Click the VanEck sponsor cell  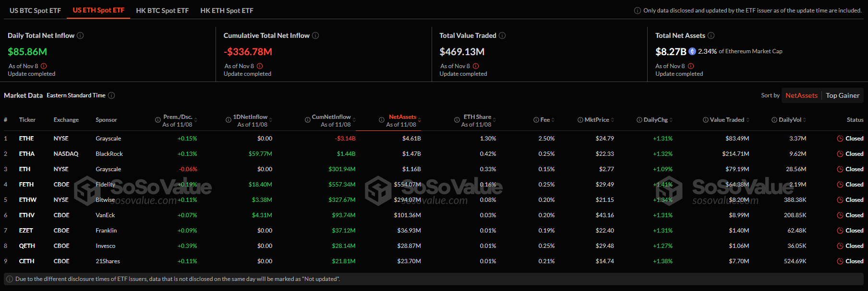coord(105,215)
